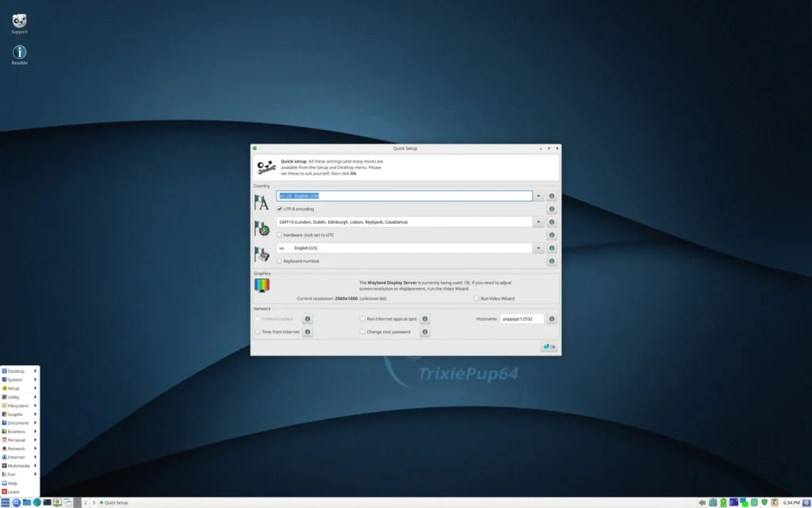812x508 pixels.
Task: Click the battery indicator in system tray
Action: (x=723, y=502)
